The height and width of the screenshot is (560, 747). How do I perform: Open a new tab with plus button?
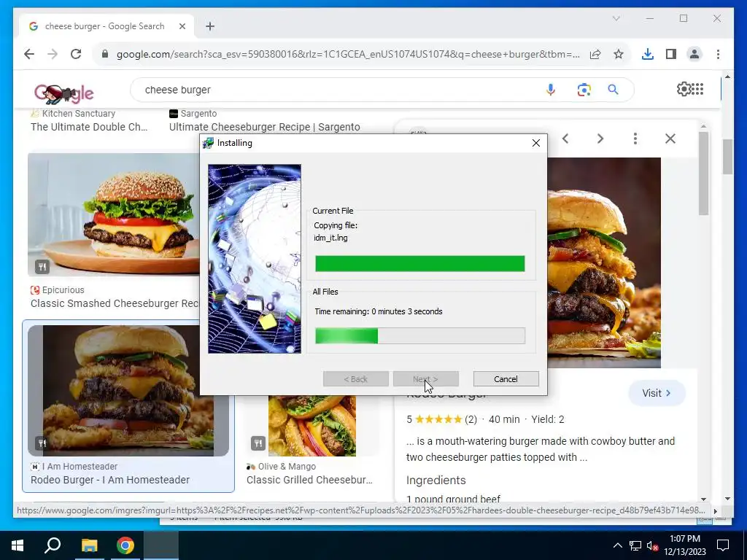[x=210, y=26]
